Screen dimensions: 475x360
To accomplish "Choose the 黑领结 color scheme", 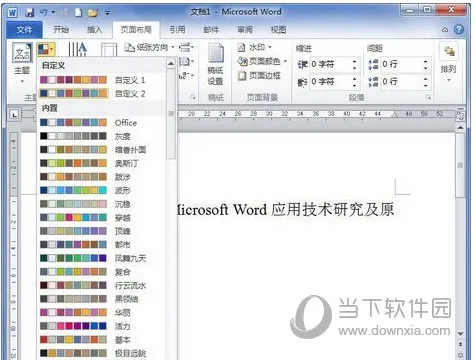I will click(101, 299).
